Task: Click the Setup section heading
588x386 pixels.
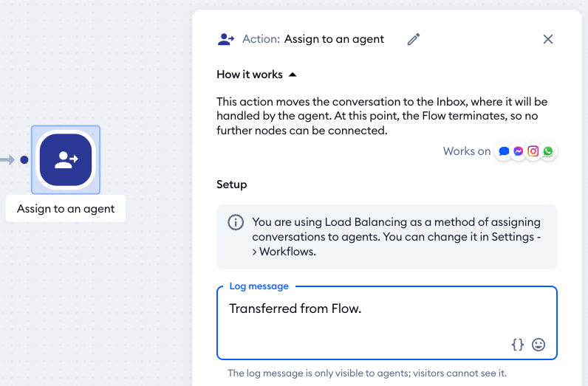Action: (x=232, y=185)
